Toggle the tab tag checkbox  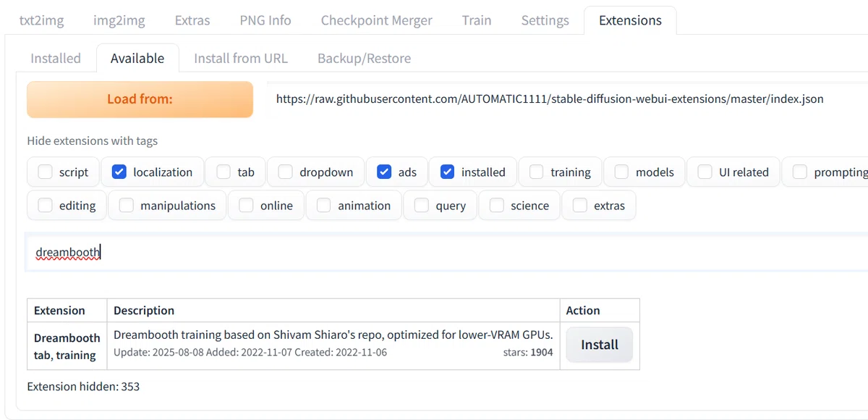[224, 172]
